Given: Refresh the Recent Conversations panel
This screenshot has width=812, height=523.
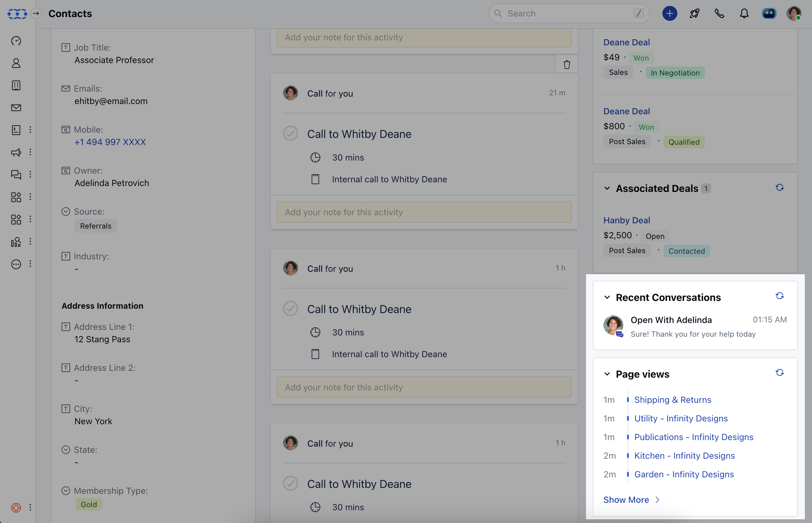Looking at the screenshot, I should (780, 296).
